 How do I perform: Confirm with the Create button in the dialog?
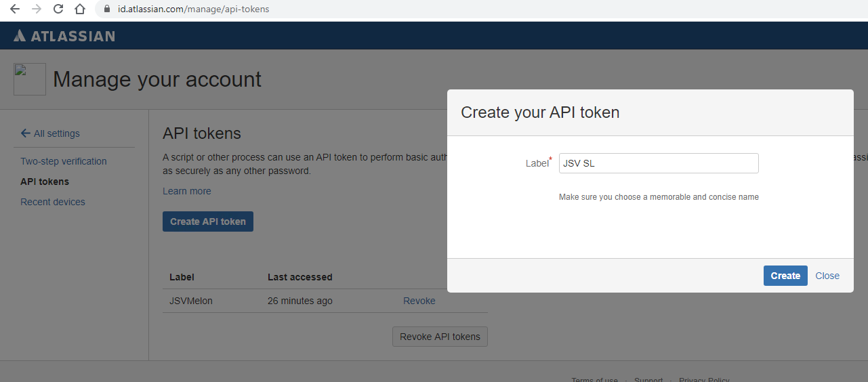point(785,276)
